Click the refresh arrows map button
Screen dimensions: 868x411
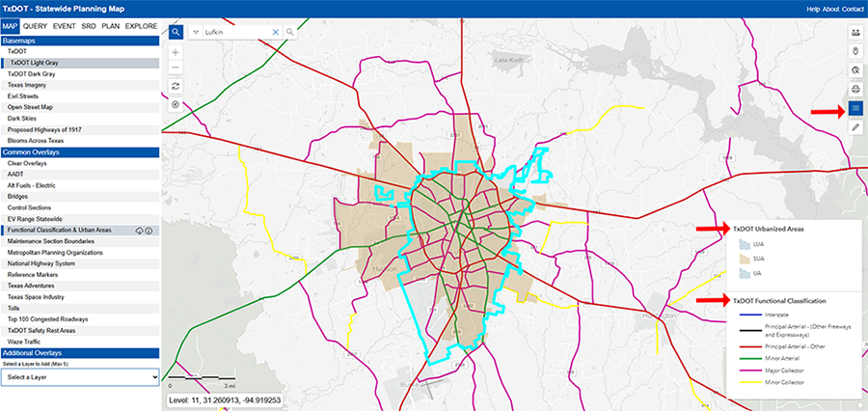[x=176, y=86]
